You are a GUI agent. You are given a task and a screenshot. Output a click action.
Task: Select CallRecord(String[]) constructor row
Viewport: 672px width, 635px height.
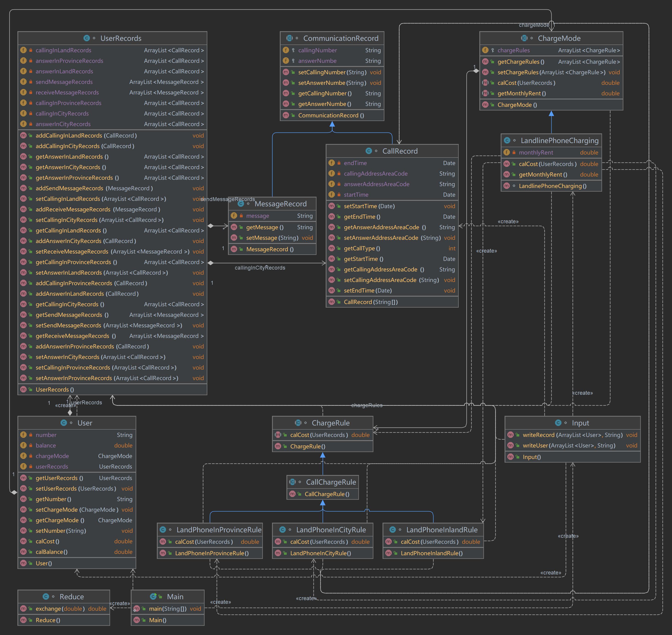tap(392, 302)
